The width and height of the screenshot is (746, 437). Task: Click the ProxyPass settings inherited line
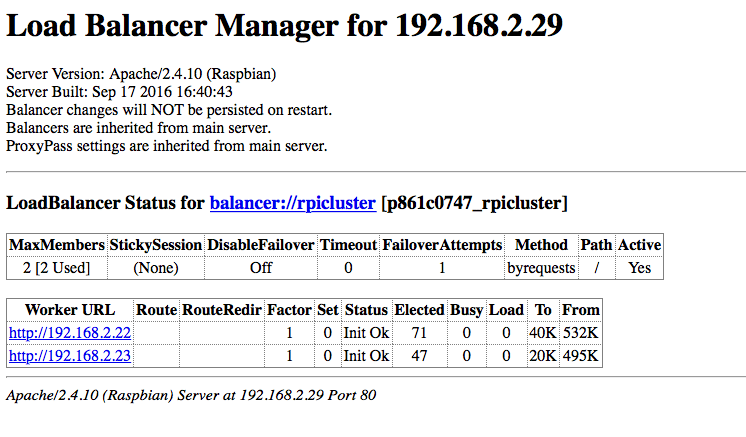pyautogui.click(x=167, y=146)
